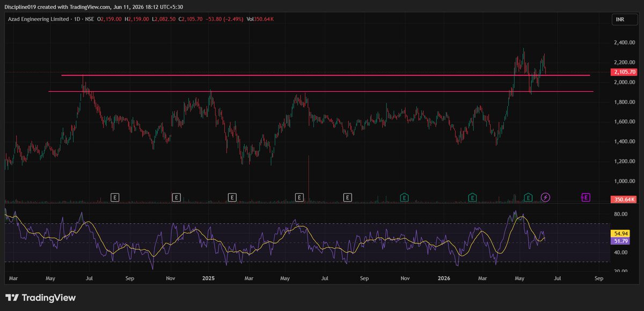Click the 1,200.00 price axis label
Image resolution: width=644 pixels, height=311 pixels.
point(625,161)
